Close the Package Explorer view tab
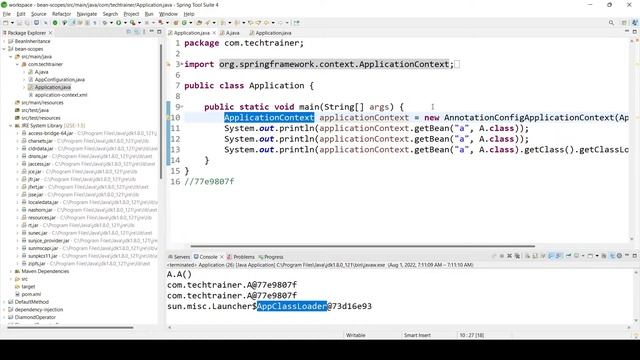 51,33
